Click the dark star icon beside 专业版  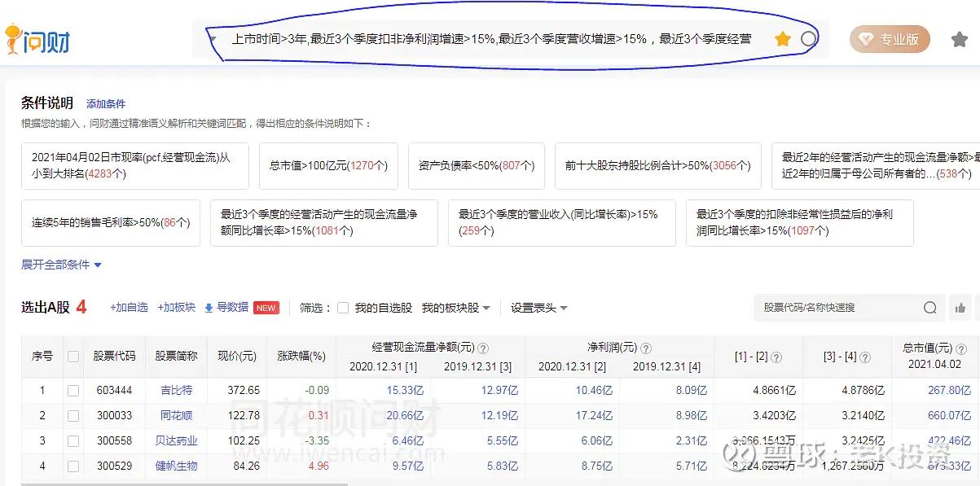click(x=960, y=39)
